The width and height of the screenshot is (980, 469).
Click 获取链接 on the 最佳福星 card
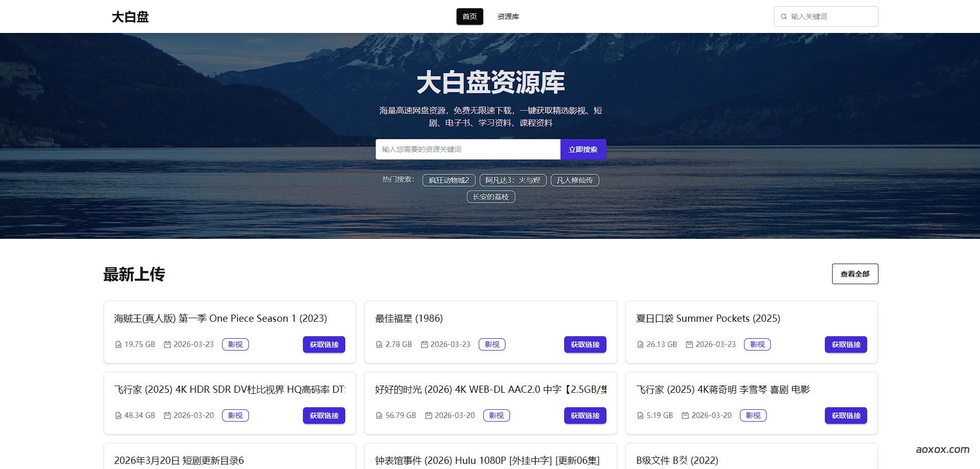coord(585,344)
